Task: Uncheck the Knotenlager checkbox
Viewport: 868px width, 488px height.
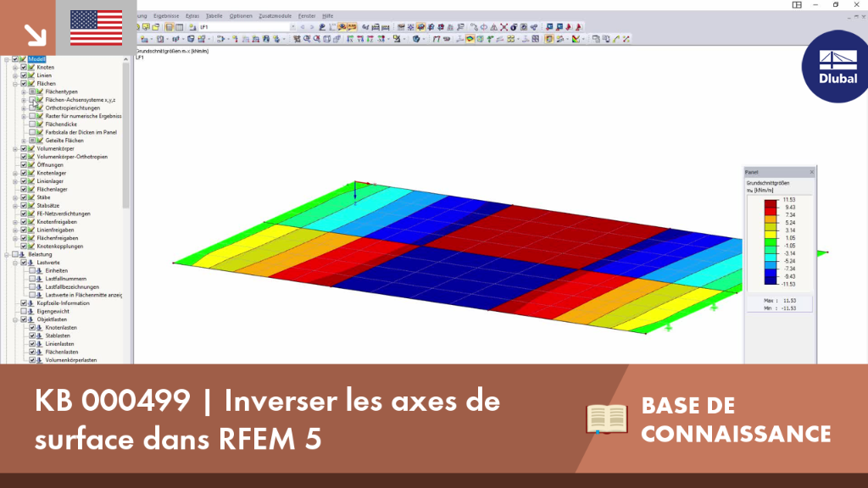Action: 24,173
